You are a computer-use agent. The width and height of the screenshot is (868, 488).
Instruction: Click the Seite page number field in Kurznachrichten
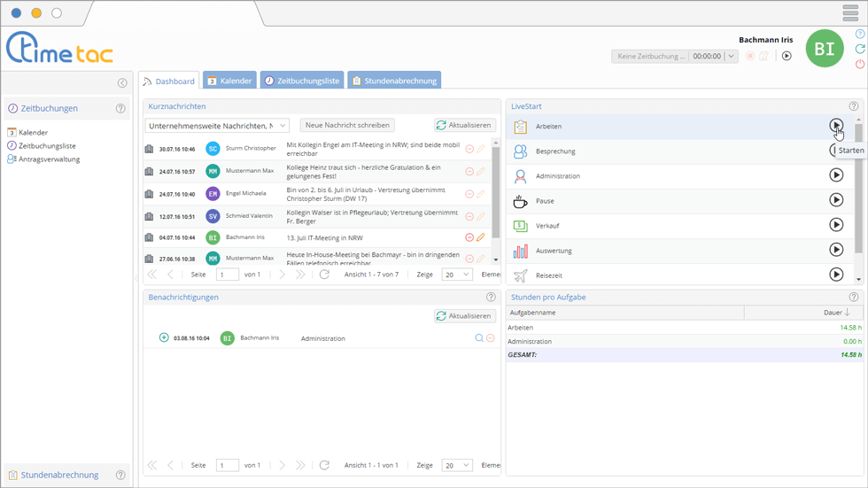pyautogui.click(x=227, y=275)
